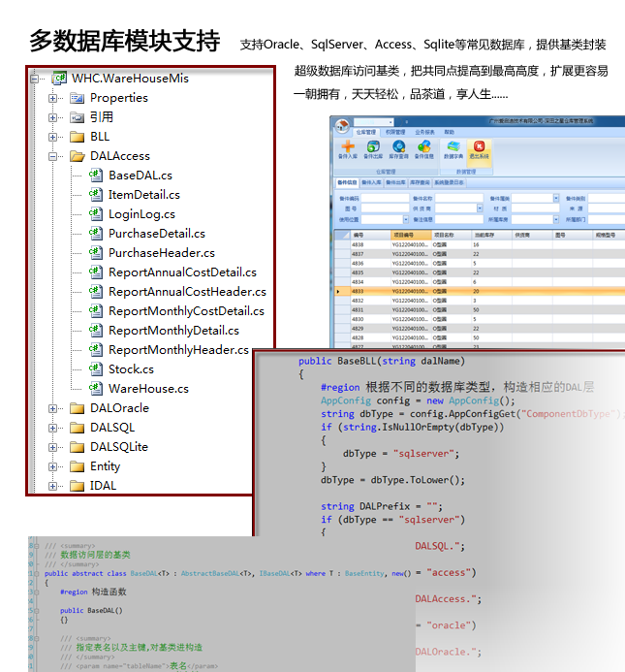
Task: Open the 所属库房 dropdown
Action: coord(556,219)
